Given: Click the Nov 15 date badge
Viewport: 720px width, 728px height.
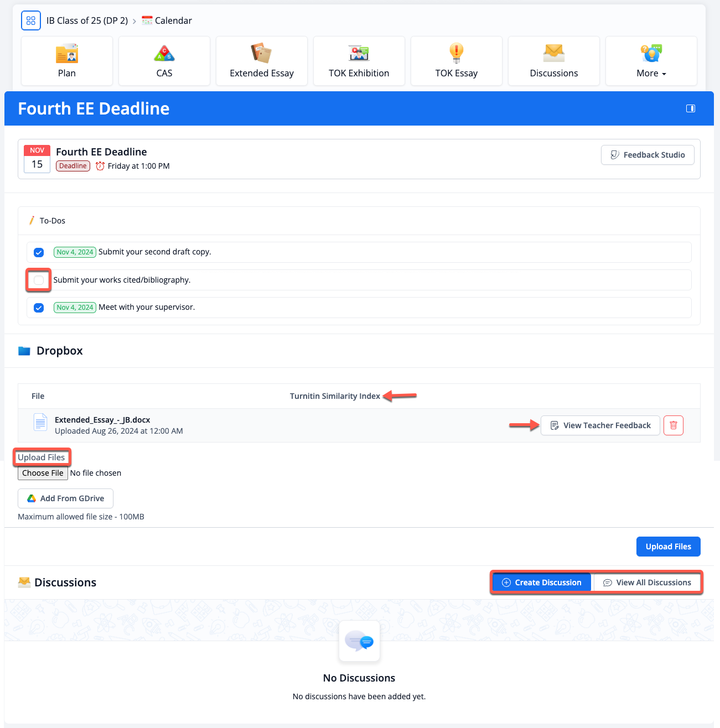Looking at the screenshot, I should pyautogui.click(x=37, y=159).
